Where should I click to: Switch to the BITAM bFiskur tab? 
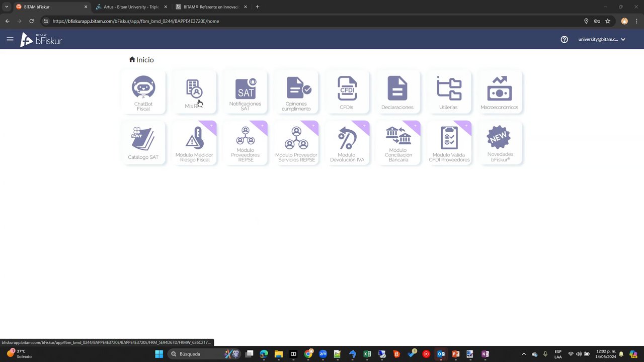click(x=50, y=7)
